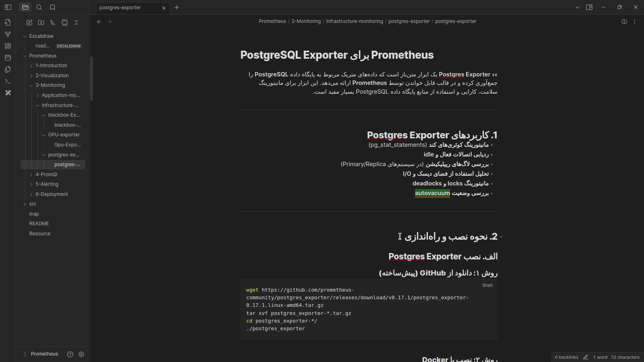Open the quick switcher ribbon icon
The width and height of the screenshot is (644, 362).
point(8,23)
